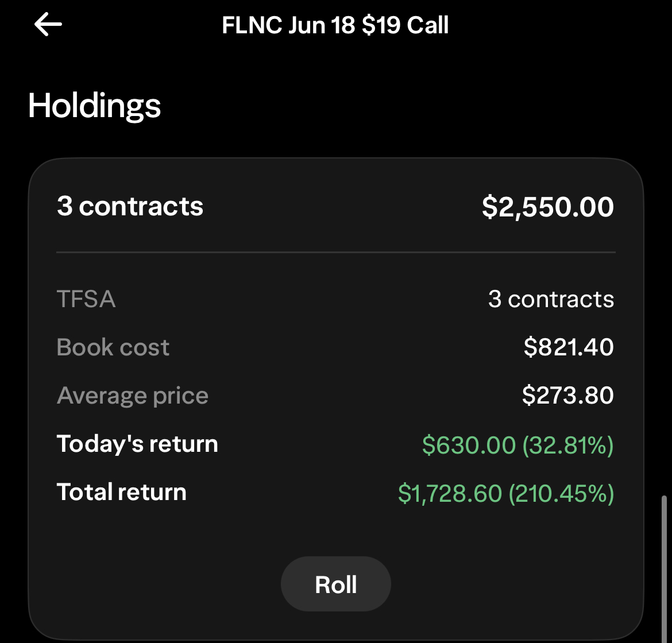The height and width of the screenshot is (643, 672).
Task: Tap the divider line under contracts header
Action: click(x=335, y=252)
